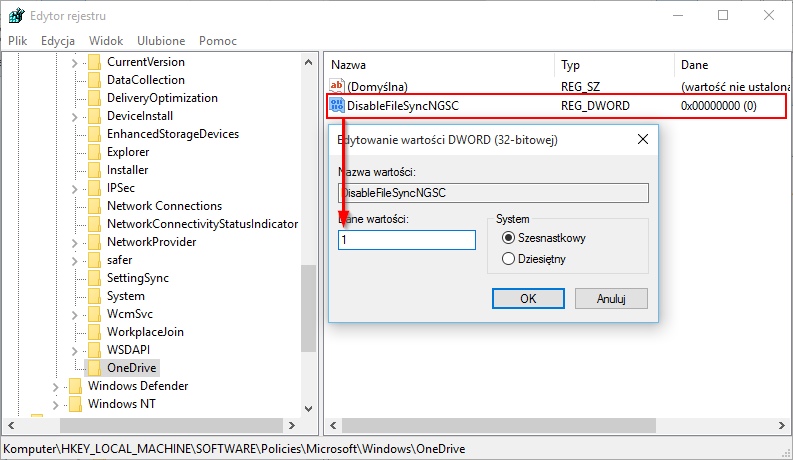This screenshot has height=460, width=793.
Task: Click the System folder icon in tree
Action: pos(94,296)
